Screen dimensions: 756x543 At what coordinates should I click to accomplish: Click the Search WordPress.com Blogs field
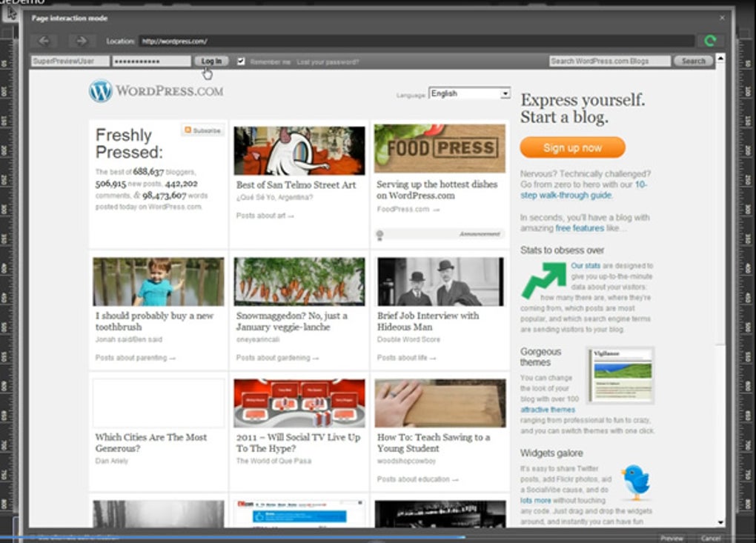pyautogui.click(x=610, y=61)
